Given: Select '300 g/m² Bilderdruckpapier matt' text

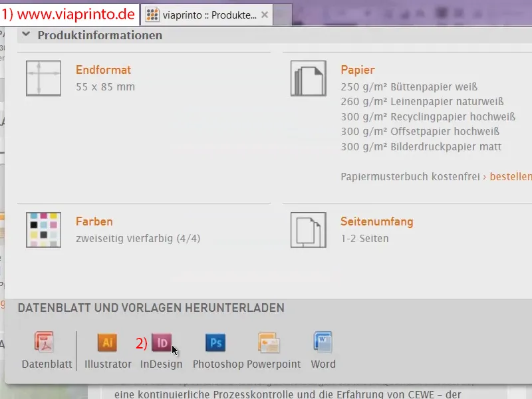Looking at the screenshot, I should (421, 146).
